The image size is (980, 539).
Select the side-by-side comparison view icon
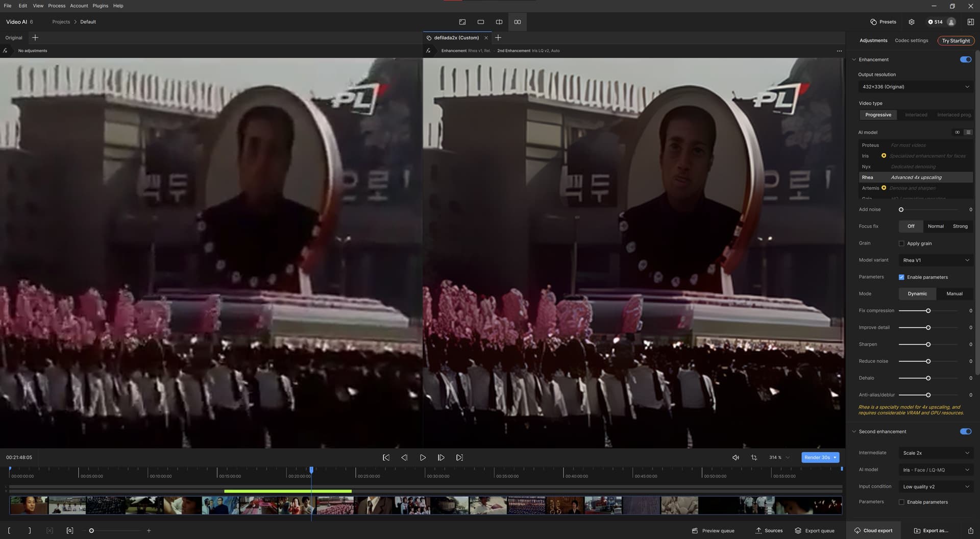(x=517, y=22)
